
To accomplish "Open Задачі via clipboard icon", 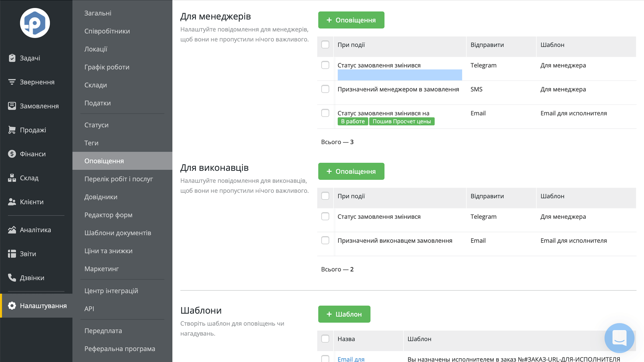I will pos(12,58).
